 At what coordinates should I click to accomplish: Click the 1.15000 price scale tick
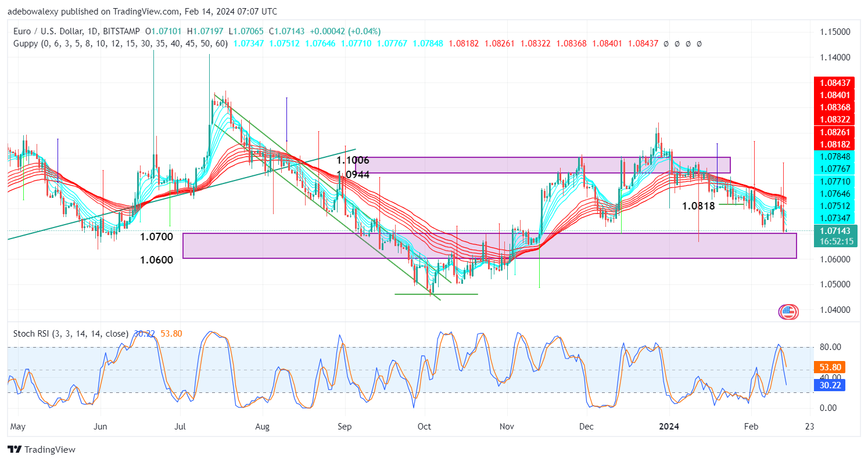pyautogui.click(x=835, y=32)
